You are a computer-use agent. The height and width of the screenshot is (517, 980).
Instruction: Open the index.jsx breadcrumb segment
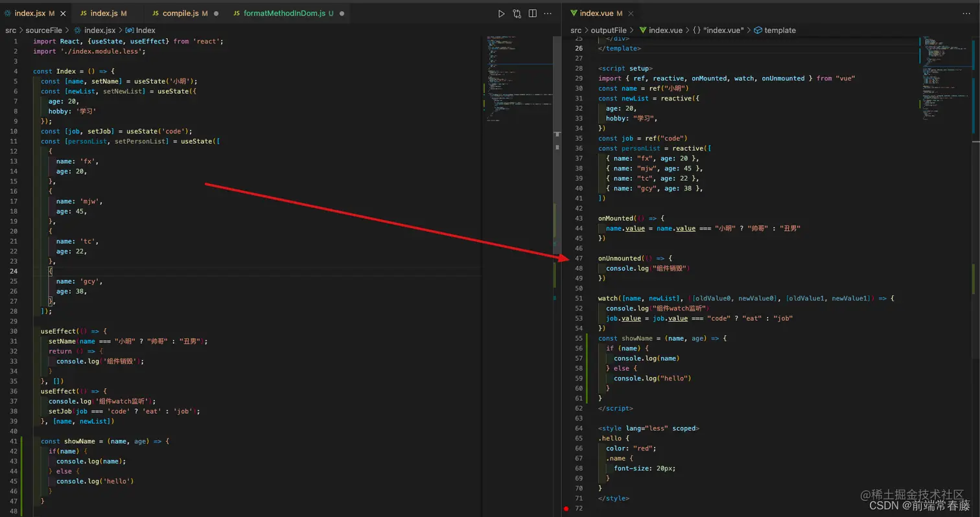[95, 30]
